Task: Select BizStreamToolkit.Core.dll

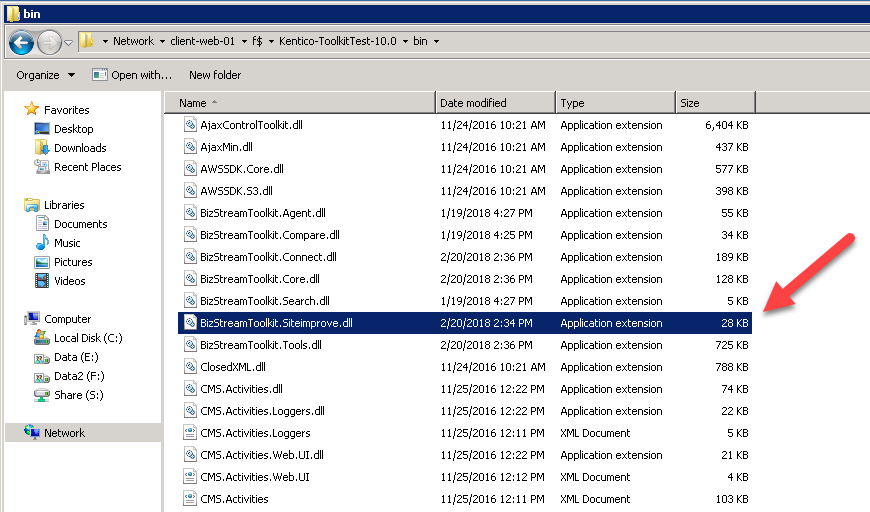Action: tap(260, 279)
